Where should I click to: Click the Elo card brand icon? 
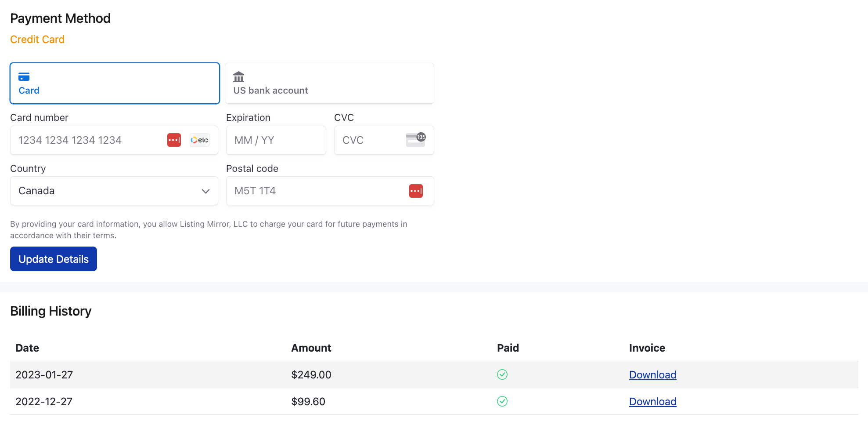199,140
